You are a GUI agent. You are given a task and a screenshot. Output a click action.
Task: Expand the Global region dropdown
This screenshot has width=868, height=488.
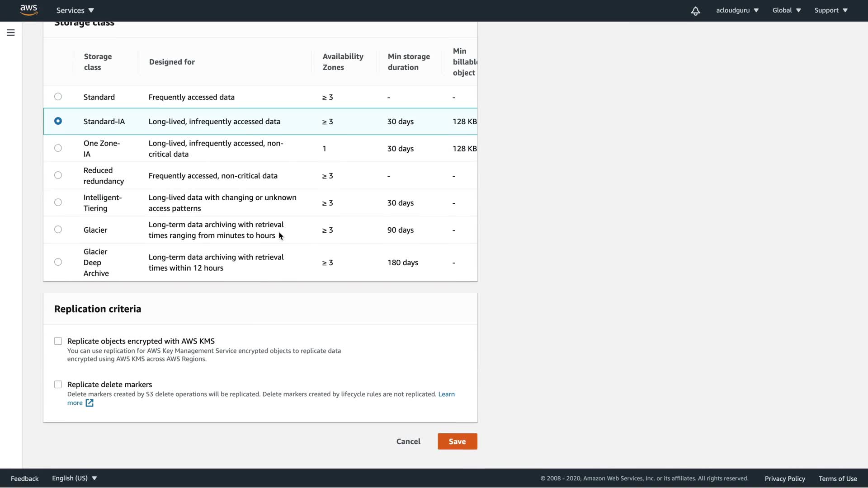tap(786, 10)
